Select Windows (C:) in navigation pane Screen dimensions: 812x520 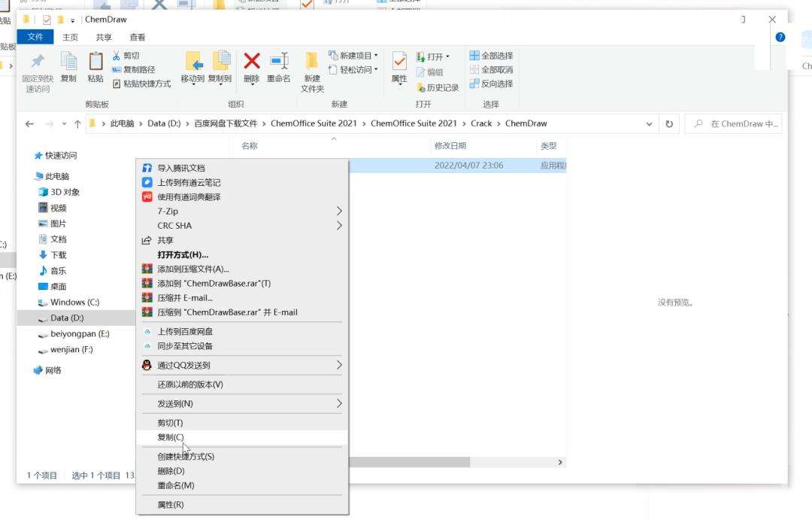tap(76, 303)
